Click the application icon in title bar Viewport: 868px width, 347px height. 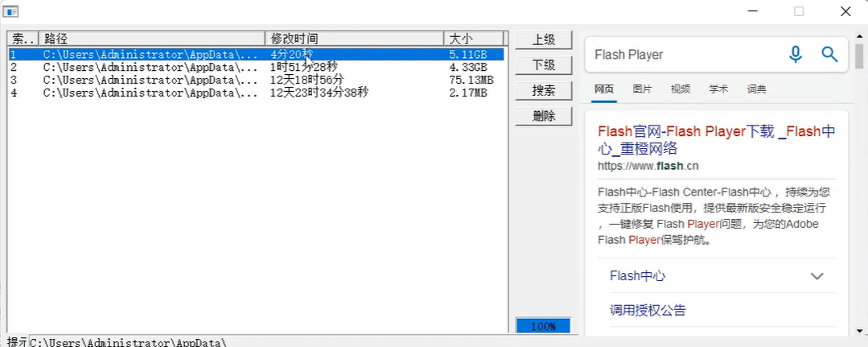click(11, 11)
